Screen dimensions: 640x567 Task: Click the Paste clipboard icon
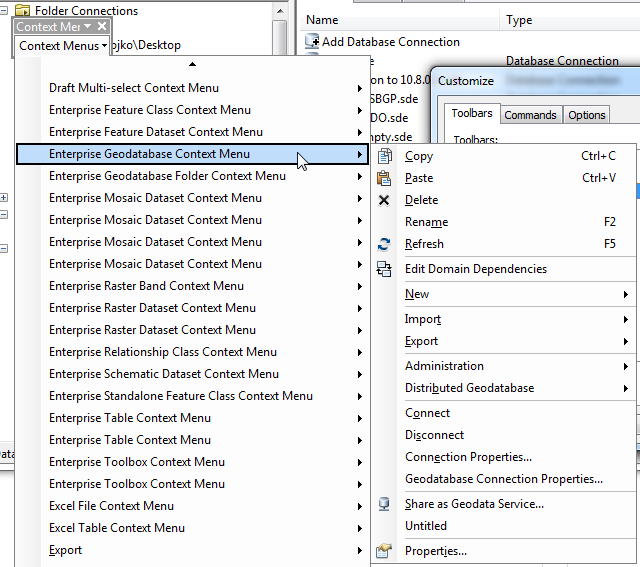(x=384, y=178)
